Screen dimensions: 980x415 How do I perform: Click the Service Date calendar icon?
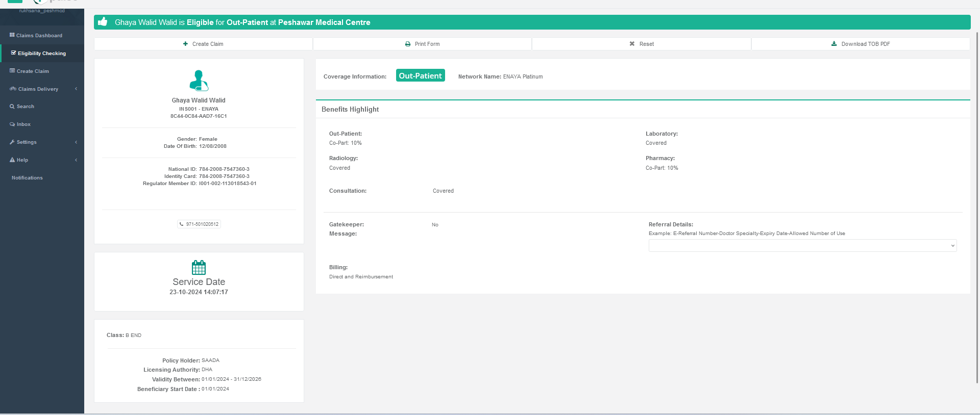coord(199,267)
